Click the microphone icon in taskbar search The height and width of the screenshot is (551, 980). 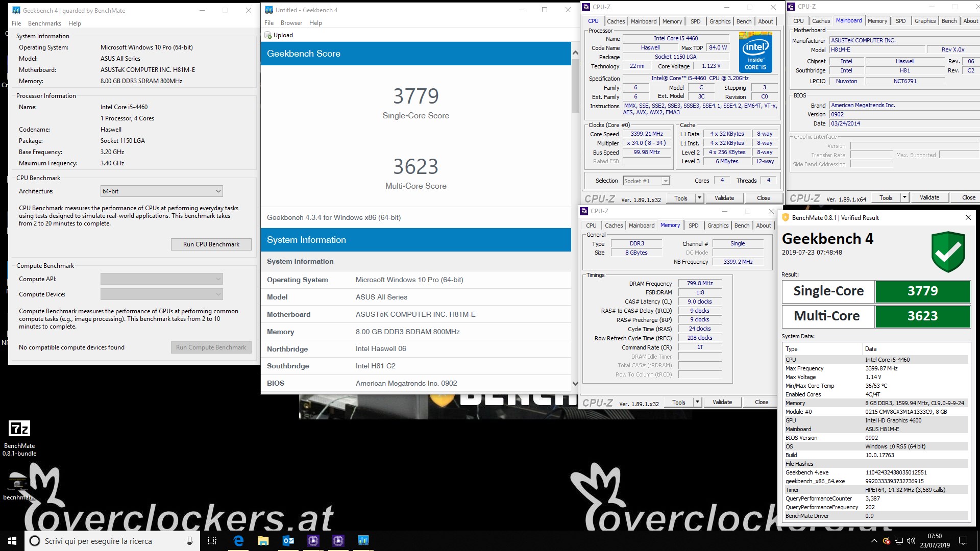(x=189, y=541)
